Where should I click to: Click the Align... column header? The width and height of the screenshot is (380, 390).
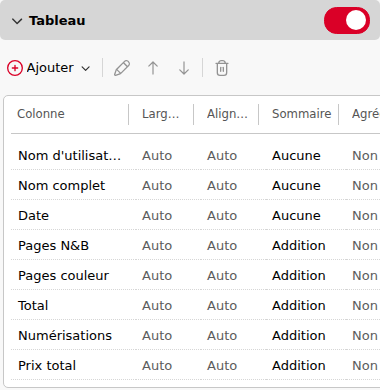coord(227,114)
